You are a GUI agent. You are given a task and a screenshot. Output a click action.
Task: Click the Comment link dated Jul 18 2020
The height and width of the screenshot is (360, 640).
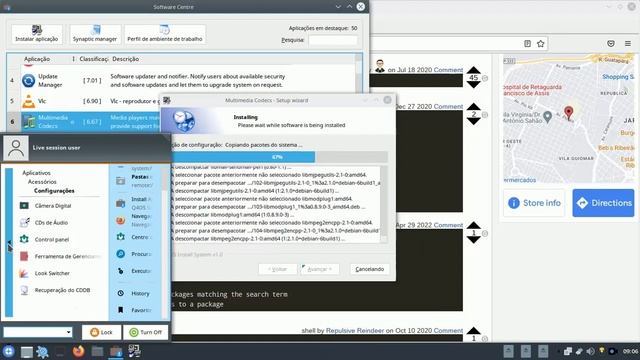(448, 70)
